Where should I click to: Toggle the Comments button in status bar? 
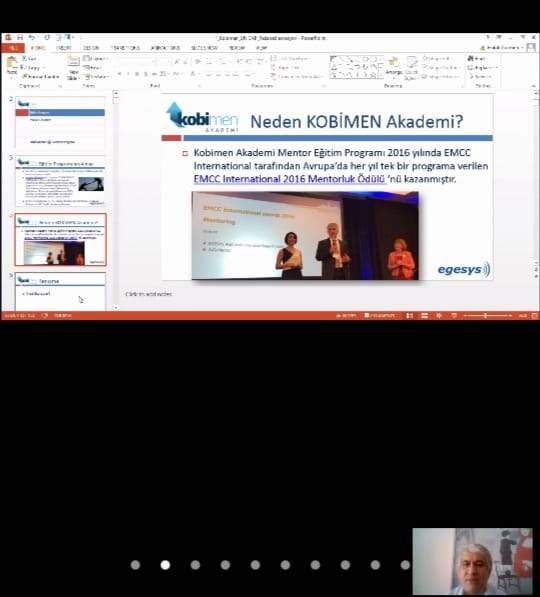coord(380,316)
